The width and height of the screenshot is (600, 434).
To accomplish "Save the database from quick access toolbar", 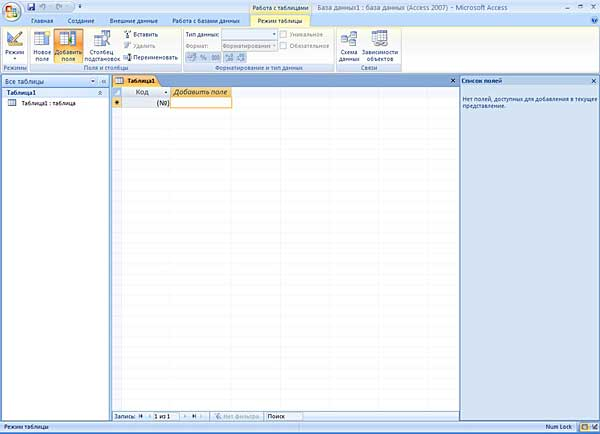I will [31, 7].
